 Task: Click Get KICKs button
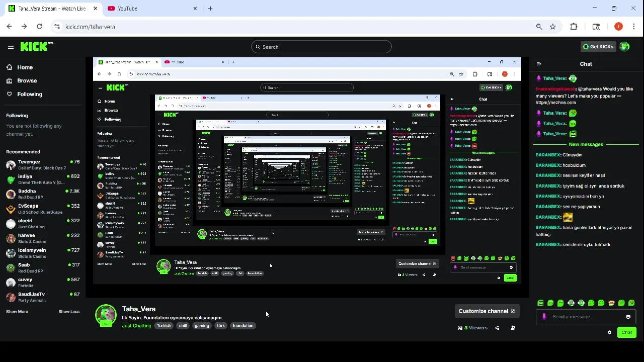[598, 47]
